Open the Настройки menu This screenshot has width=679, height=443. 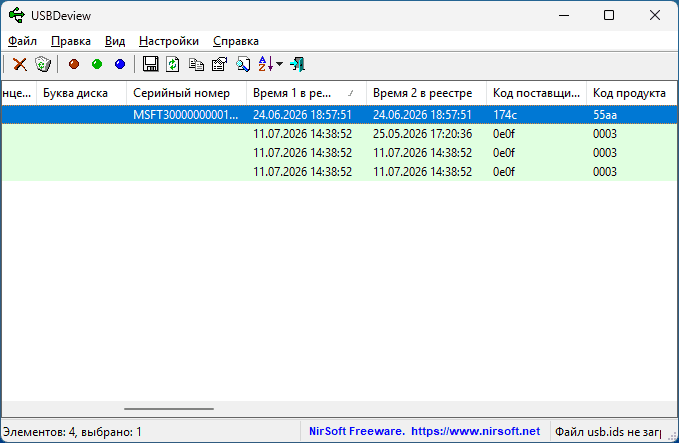pos(169,41)
